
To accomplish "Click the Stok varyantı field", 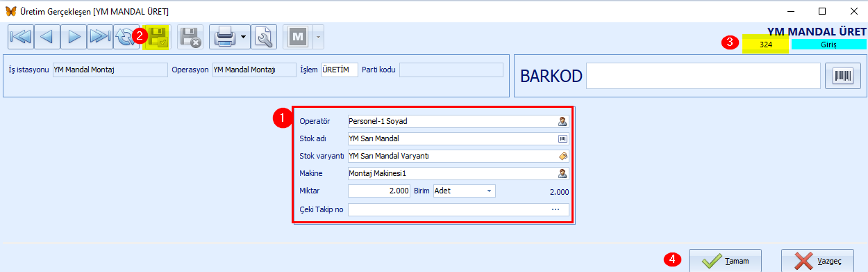I will [x=458, y=156].
